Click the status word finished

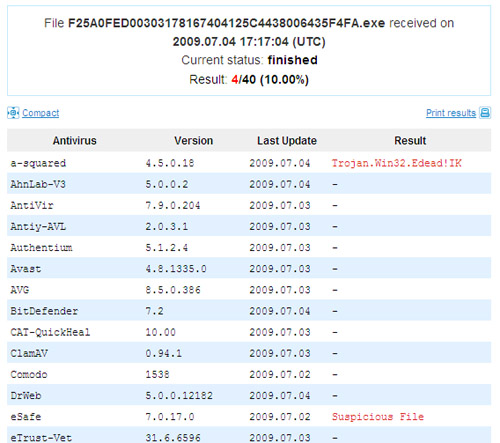coord(292,60)
